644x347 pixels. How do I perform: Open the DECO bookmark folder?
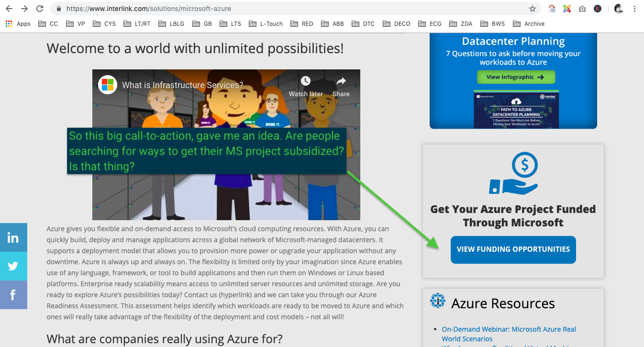coord(396,23)
